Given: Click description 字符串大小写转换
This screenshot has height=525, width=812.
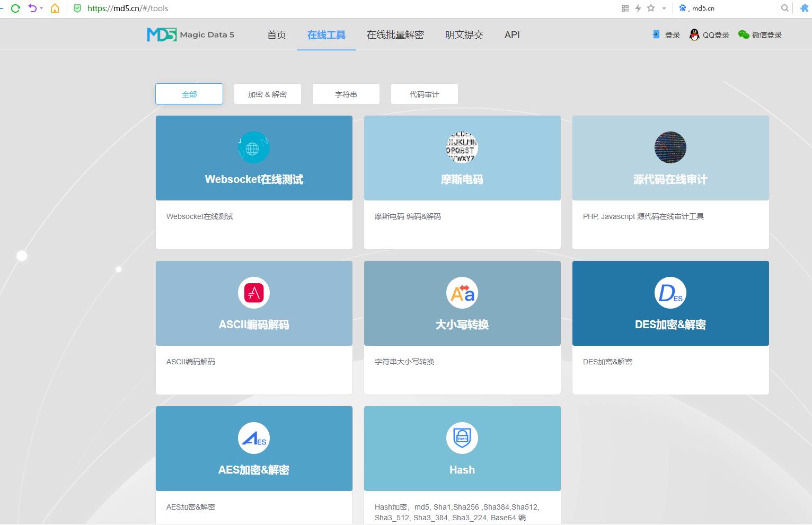Looking at the screenshot, I should [404, 362].
